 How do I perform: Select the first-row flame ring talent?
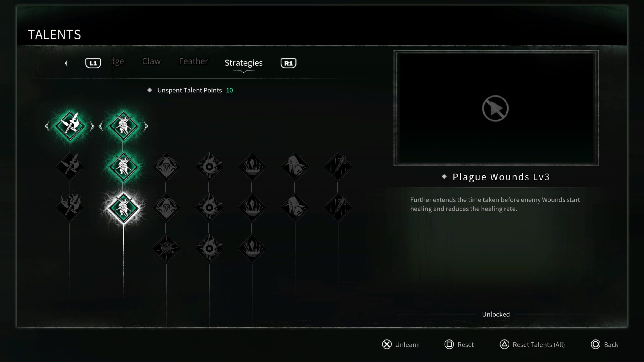[x=209, y=167]
